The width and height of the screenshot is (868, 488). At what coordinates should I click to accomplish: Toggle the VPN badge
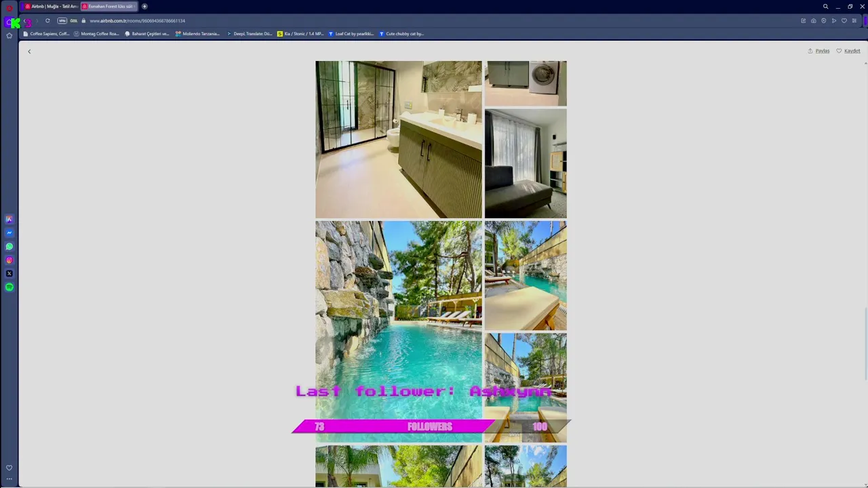click(x=62, y=20)
